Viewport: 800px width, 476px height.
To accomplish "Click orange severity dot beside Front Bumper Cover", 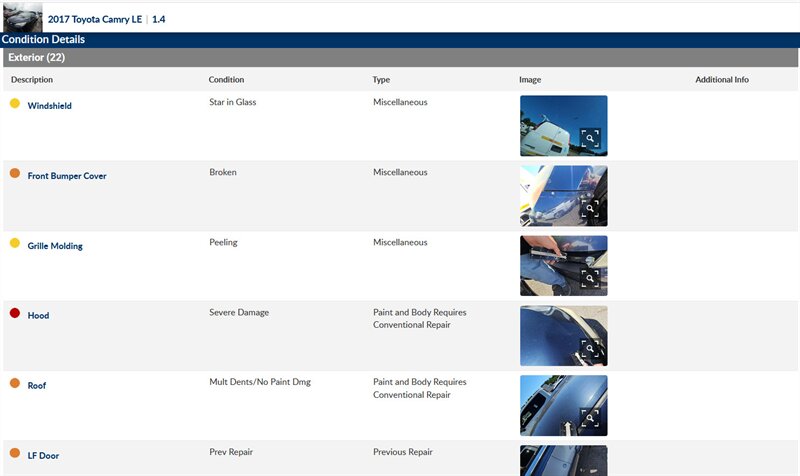I will pyautogui.click(x=15, y=173).
